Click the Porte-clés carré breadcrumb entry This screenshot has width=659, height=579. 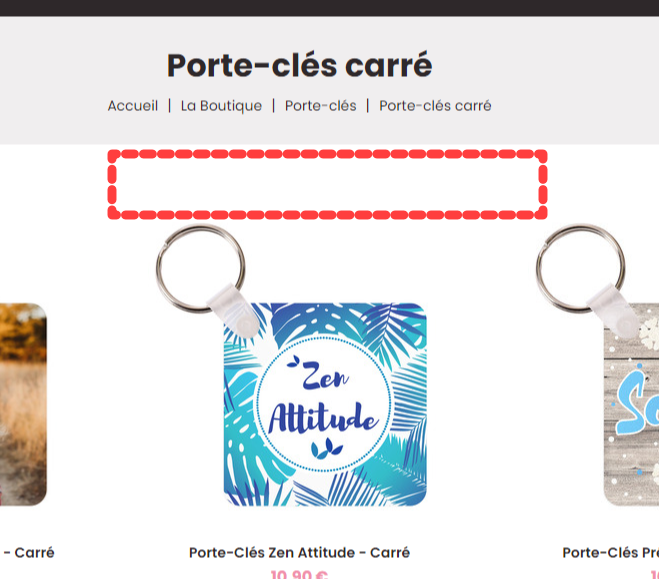click(x=435, y=105)
